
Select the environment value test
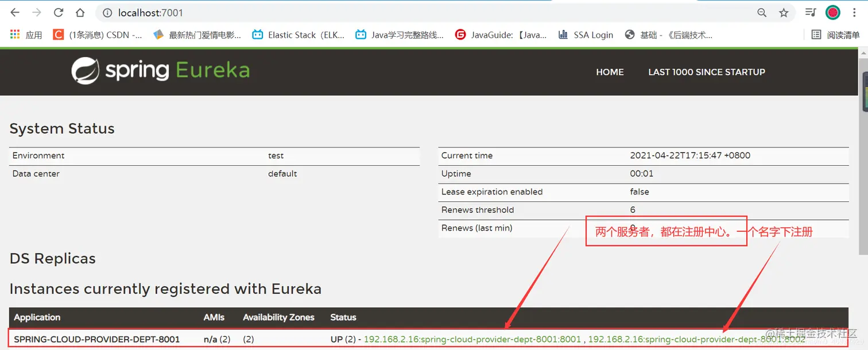pos(276,155)
